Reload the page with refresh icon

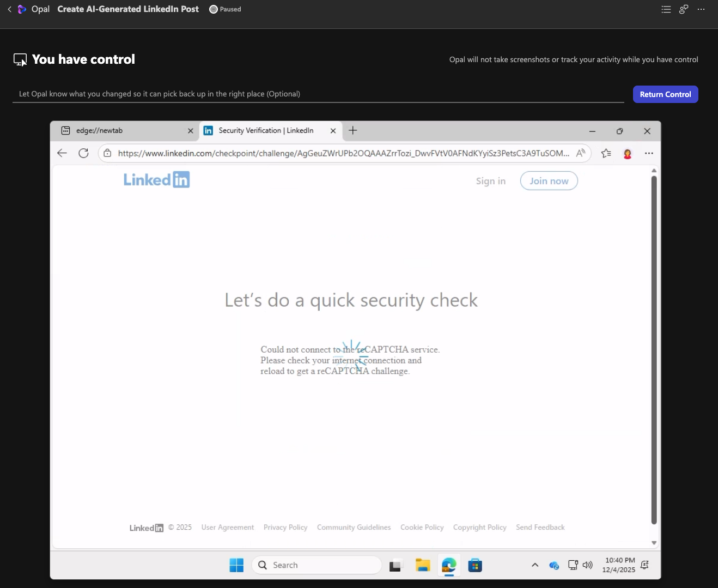pyautogui.click(x=83, y=153)
